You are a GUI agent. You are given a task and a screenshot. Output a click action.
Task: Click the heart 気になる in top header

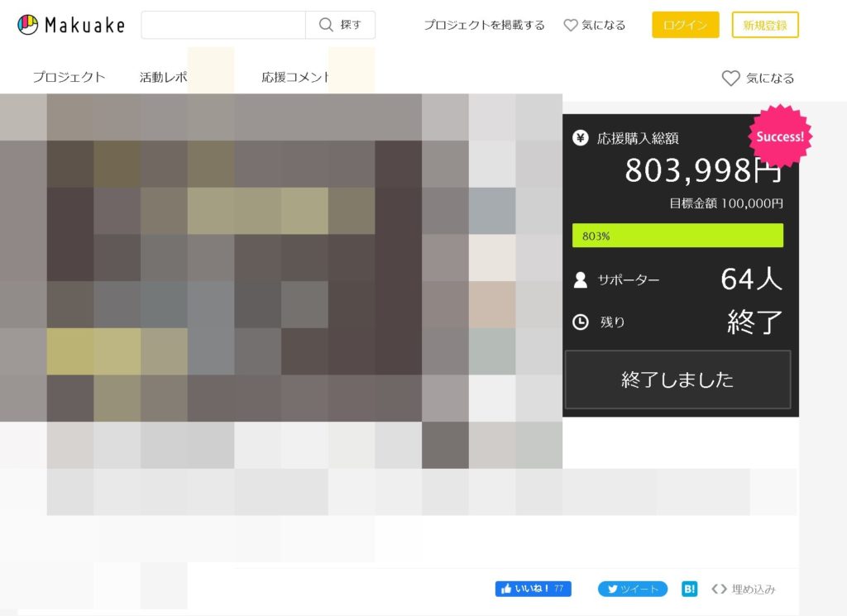pyautogui.click(x=594, y=25)
